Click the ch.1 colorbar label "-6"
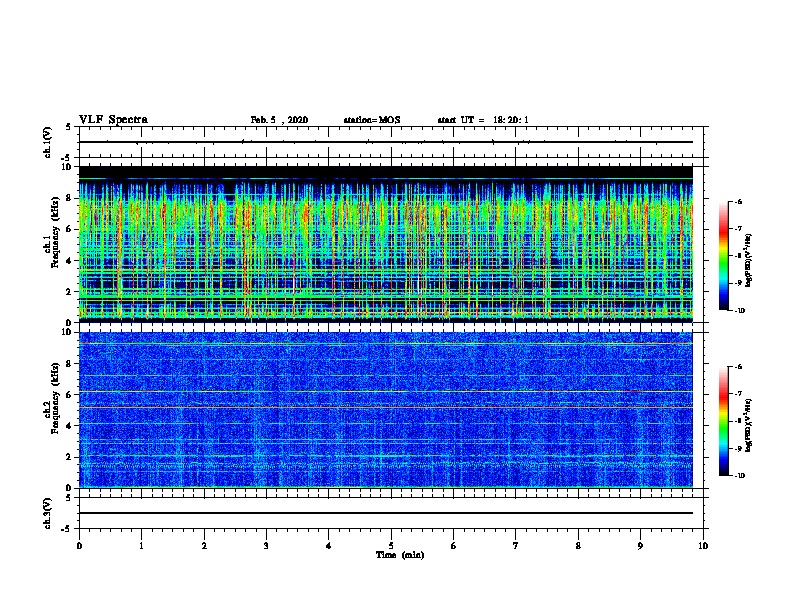Image resolution: width=792 pixels, height=612 pixels. (737, 201)
